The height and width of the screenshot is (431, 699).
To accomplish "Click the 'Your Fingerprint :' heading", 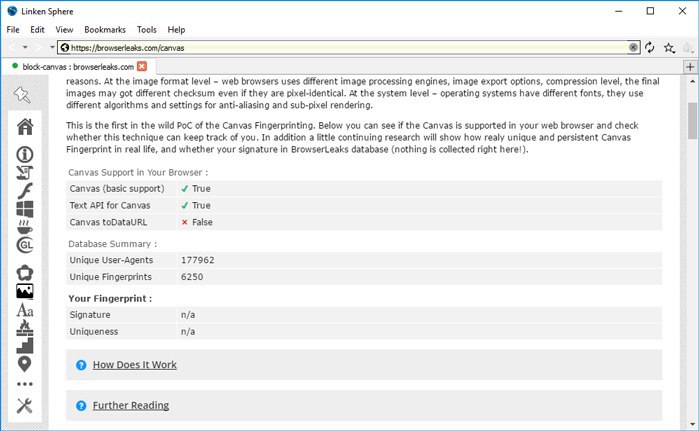I will coord(110,299).
